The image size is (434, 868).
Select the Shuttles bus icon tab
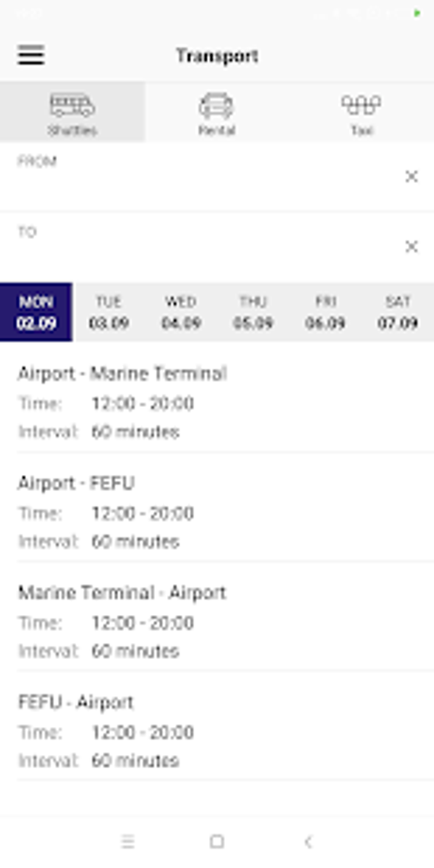(72, 112)
